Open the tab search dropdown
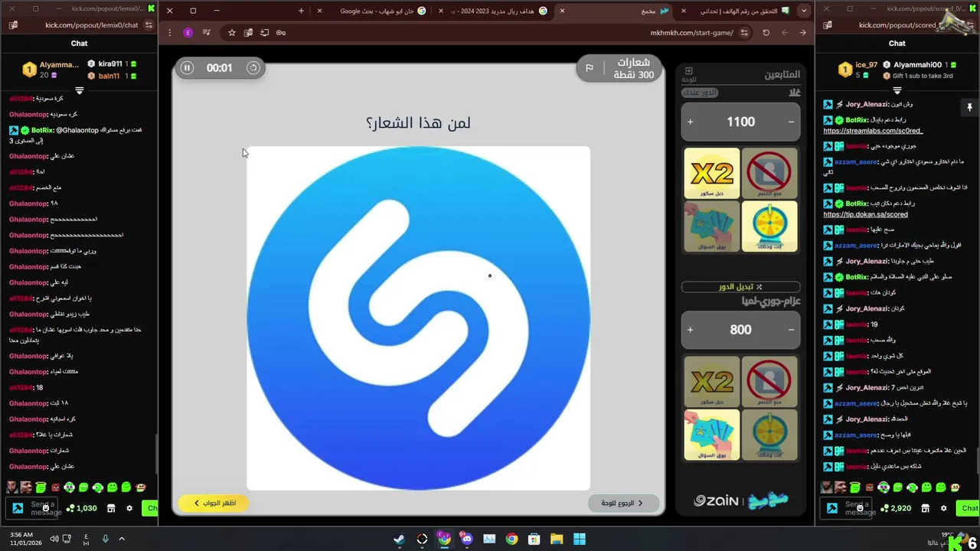980x551 pixels. 803,11
